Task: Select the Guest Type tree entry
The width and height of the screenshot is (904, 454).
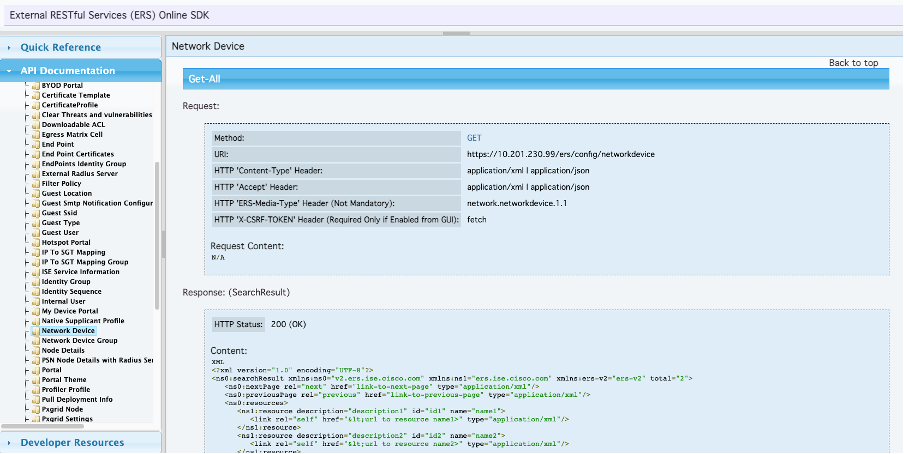Action: pyautogui.click(x=61, y=223)
